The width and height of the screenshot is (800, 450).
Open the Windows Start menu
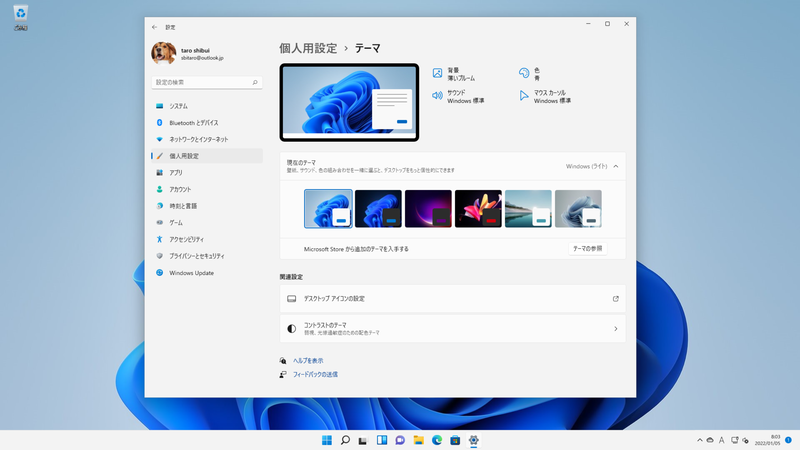click(327, 440)
